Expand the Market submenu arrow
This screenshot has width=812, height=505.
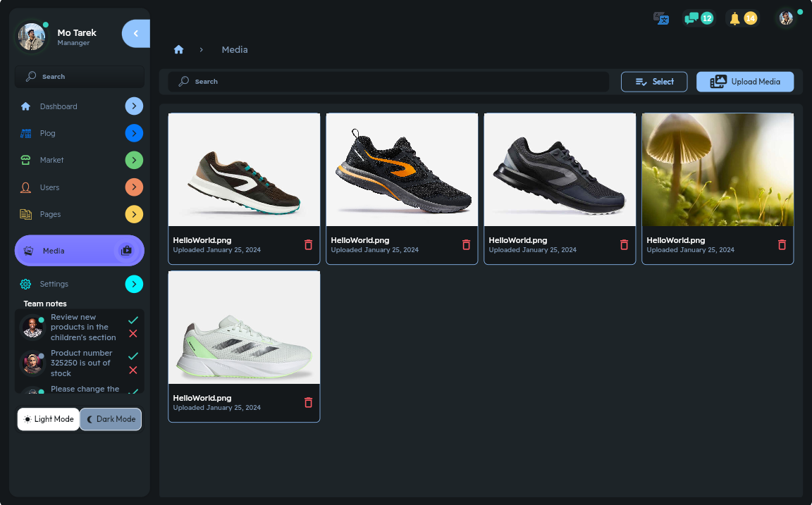point(134,160)
